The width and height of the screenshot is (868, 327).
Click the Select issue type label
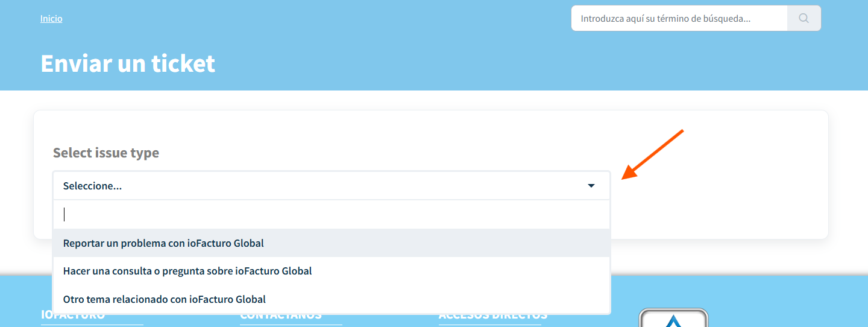pyautogui.click(x=106, y=153)
